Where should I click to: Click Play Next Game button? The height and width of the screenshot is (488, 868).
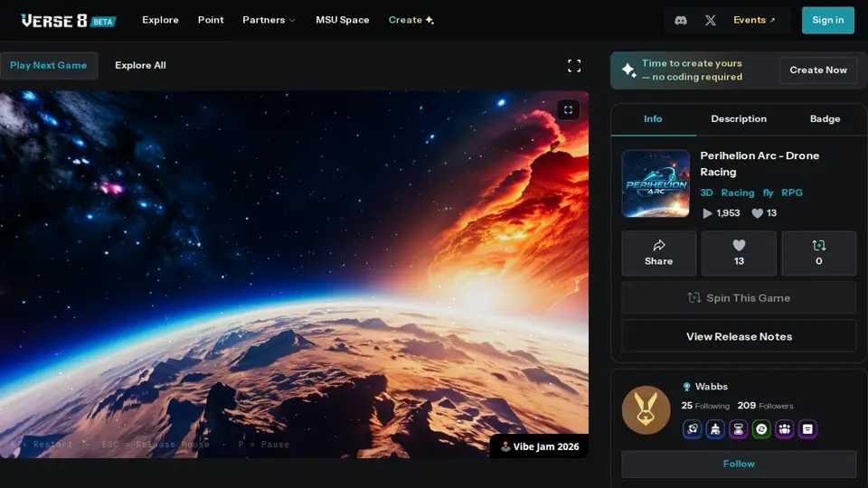(x=49, y=65)
